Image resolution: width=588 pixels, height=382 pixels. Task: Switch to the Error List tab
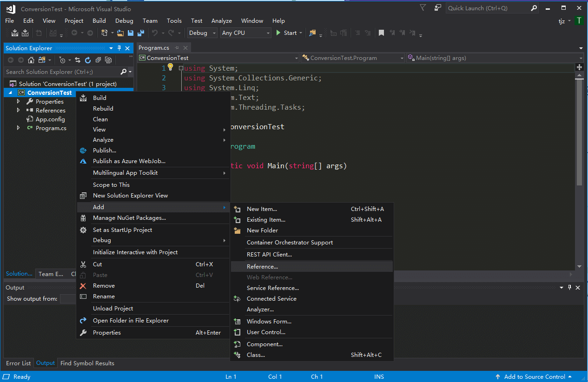tap(19, 363)
